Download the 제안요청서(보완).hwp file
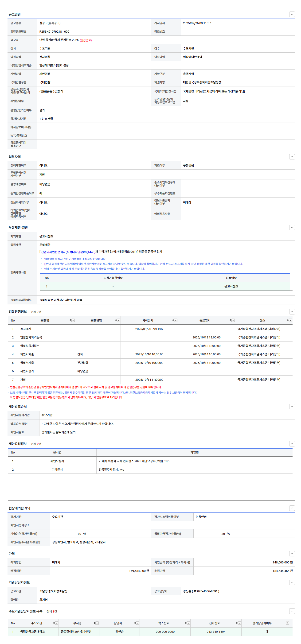The height and width of the screenshot is (644, 301). (134, 461)
